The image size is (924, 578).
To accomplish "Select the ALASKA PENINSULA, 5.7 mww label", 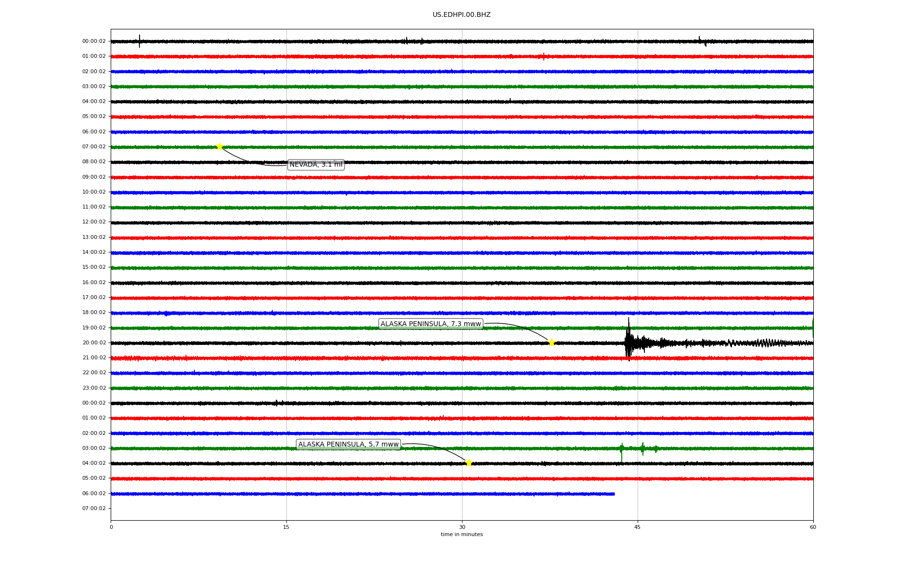I will click(x=348, y=445).
